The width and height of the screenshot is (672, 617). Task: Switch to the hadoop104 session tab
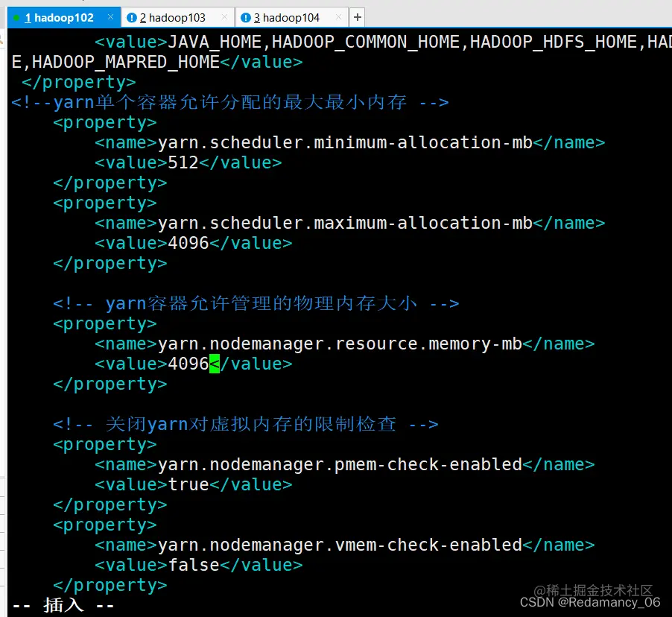click(292, 18)
